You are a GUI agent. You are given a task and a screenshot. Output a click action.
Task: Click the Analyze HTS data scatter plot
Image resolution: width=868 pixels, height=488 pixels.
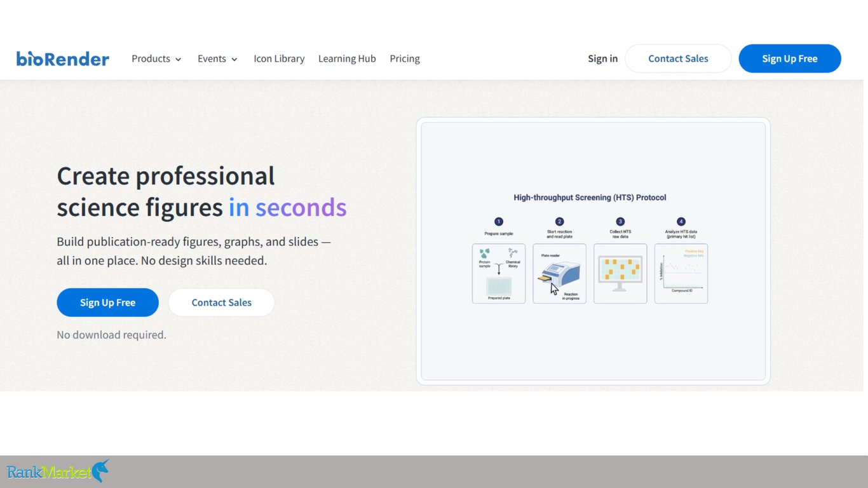681,273
